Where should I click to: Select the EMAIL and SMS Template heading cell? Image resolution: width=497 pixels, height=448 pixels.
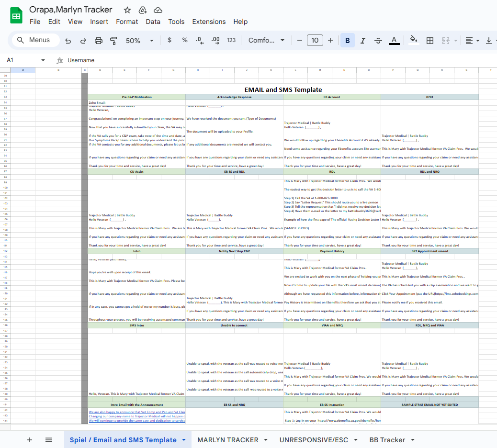(283, 90)
